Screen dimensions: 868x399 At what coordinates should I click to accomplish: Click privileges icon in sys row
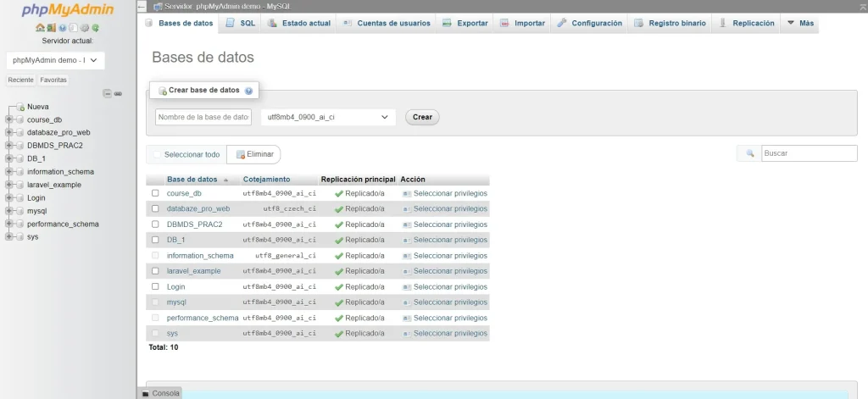coord(407,334)
